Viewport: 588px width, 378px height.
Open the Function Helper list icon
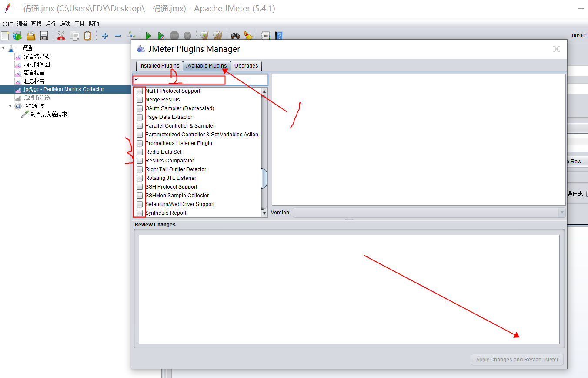tap(265, 36)
